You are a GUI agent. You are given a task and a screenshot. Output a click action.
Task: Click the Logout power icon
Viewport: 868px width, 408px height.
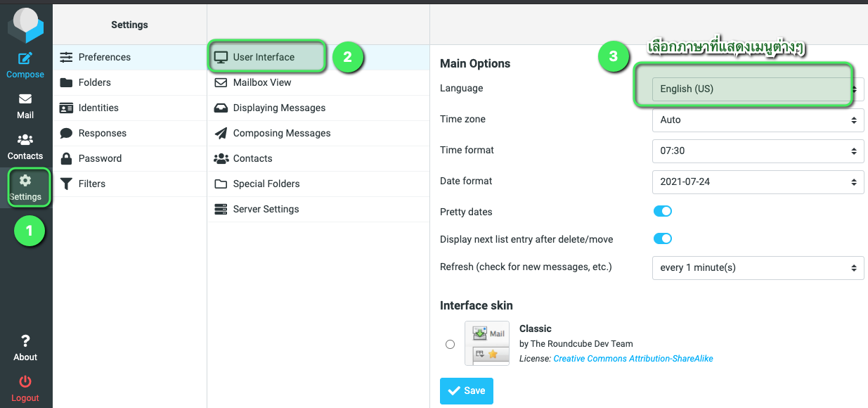tap(25, 382)
